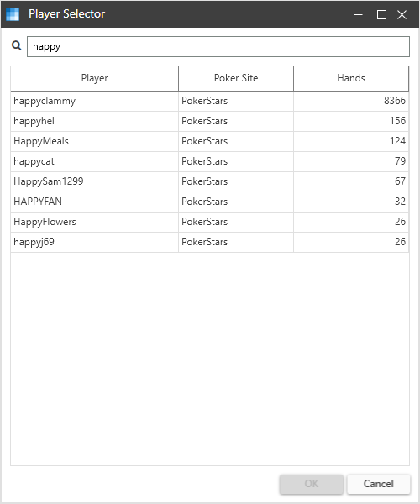Viewport: 420px width, 504px height.
Task: Choose HappyMeals from the player list
Action: click(209, 141)
